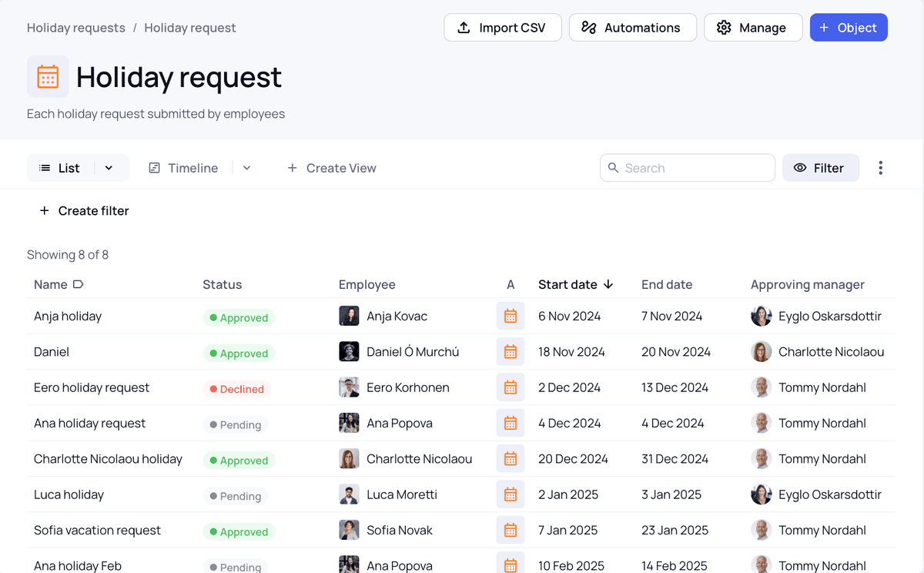
Task: Click the Declined status badge
Action: pos(236,389)
